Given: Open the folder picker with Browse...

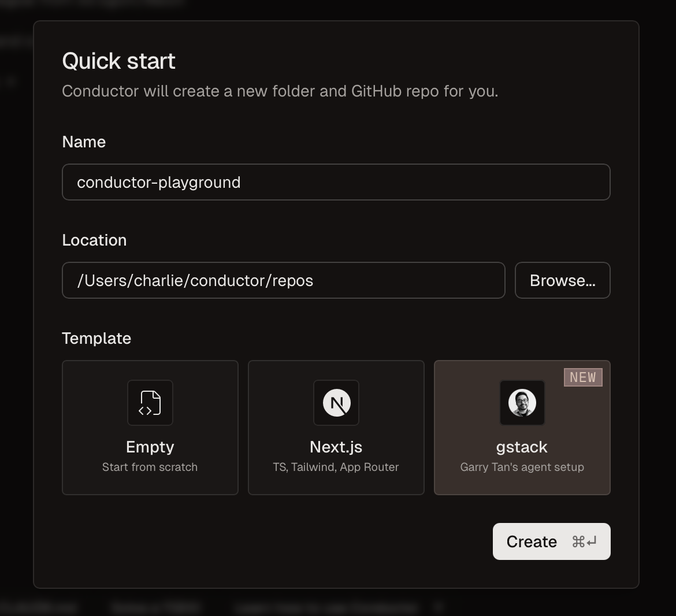Looking at the screenshot, I should coord(562,280).
